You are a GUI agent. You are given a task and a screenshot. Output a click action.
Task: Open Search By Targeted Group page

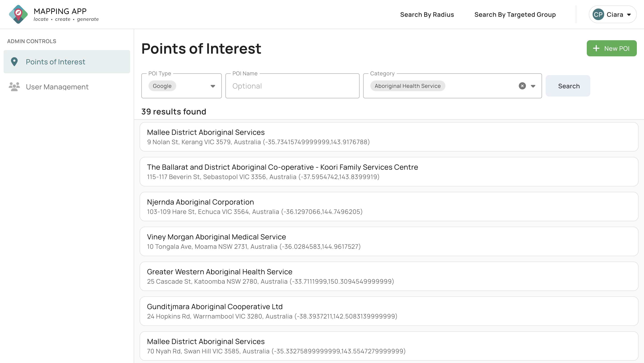coord(515,15)
